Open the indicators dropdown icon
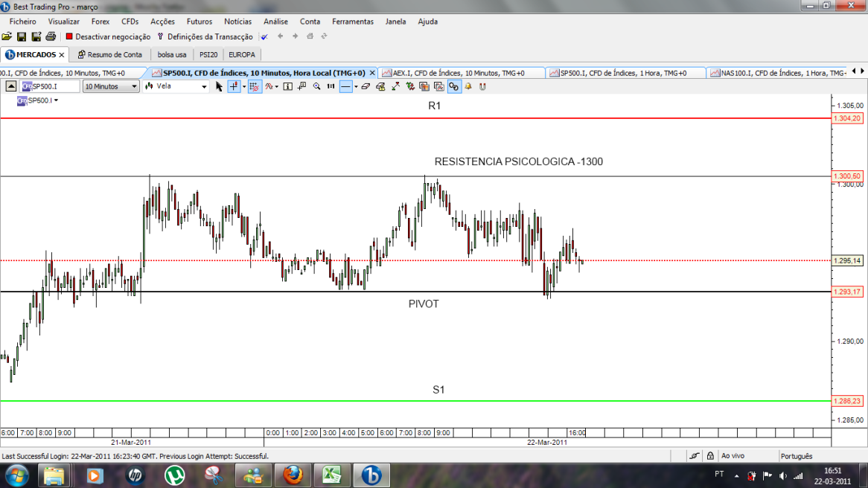Screen dimensions: 868x488 click(x=271, y=86)
